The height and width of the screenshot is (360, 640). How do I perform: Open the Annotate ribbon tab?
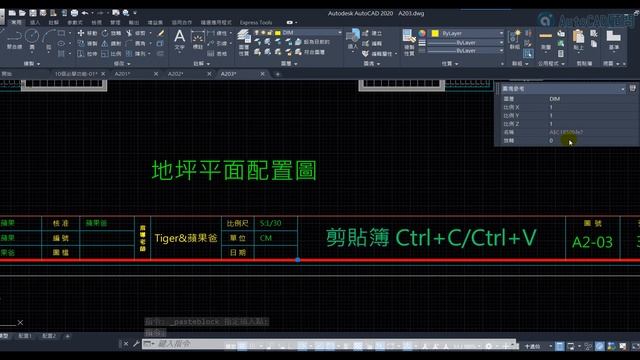pos(53,22)
